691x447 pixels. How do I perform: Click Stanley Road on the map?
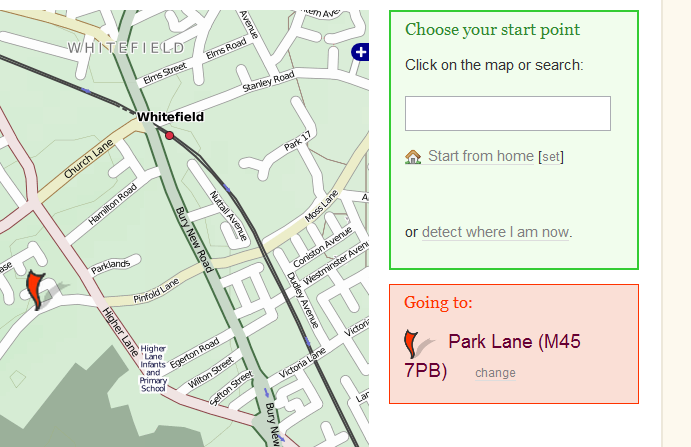(x=269, y=82)
